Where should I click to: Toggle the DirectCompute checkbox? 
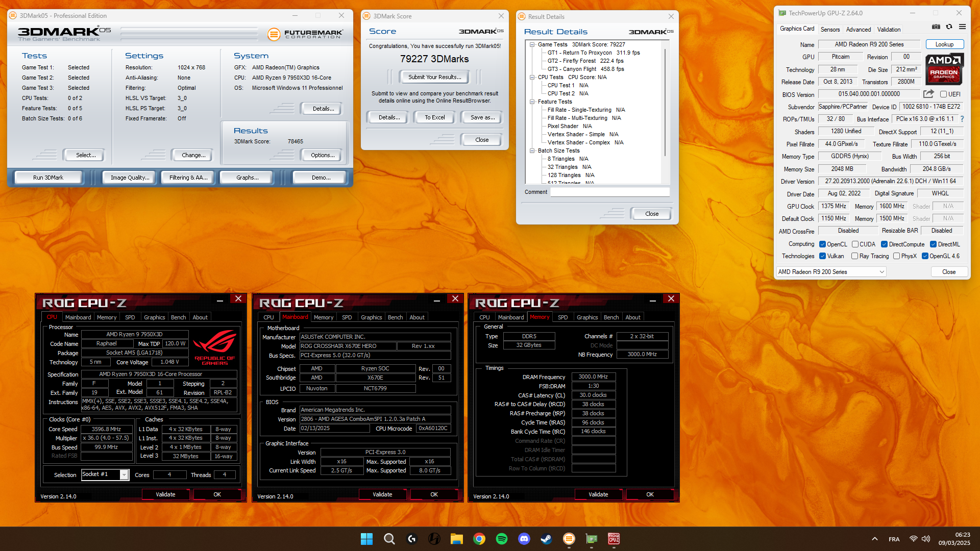coord(884,244)
